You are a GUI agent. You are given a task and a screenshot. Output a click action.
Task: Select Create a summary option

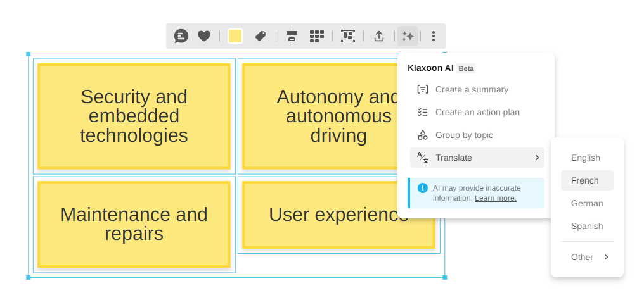472,90
